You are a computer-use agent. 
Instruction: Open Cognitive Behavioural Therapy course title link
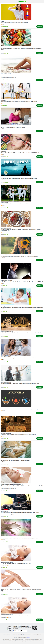click(x=18, y=358)
